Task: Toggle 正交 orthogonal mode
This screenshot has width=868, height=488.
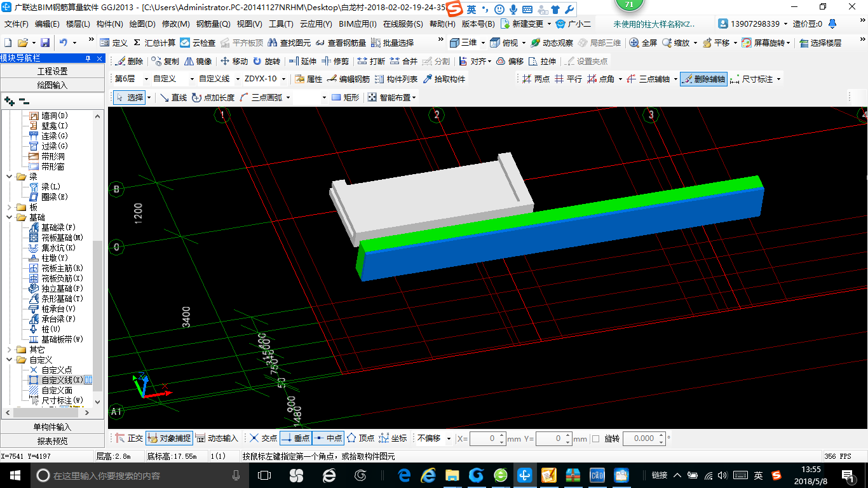Action: click(x=129, y=438)
